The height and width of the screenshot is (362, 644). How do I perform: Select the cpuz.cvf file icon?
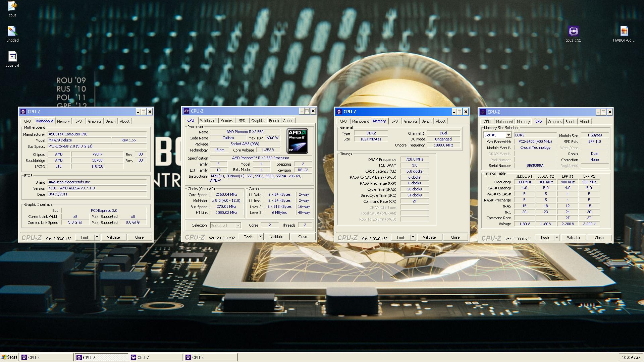point(12,59)
